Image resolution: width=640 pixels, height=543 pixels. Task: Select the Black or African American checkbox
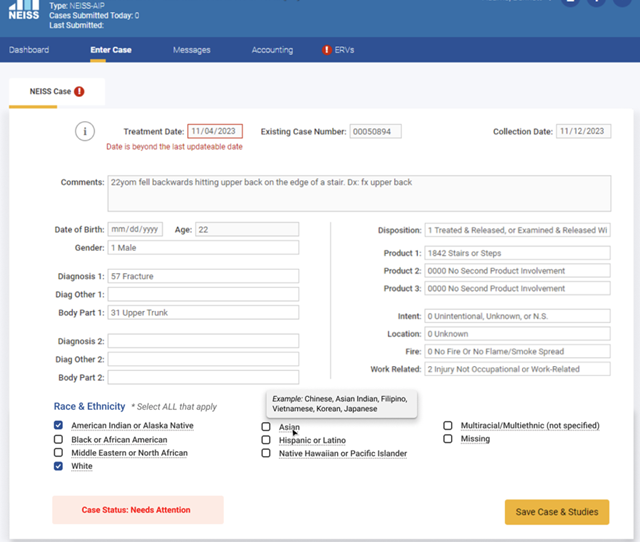(59, 440)
